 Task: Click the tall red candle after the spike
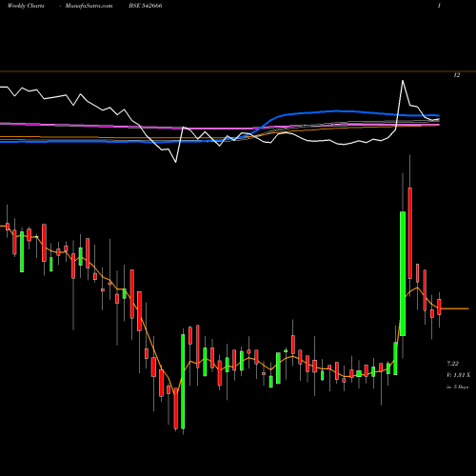pos(410,233)
